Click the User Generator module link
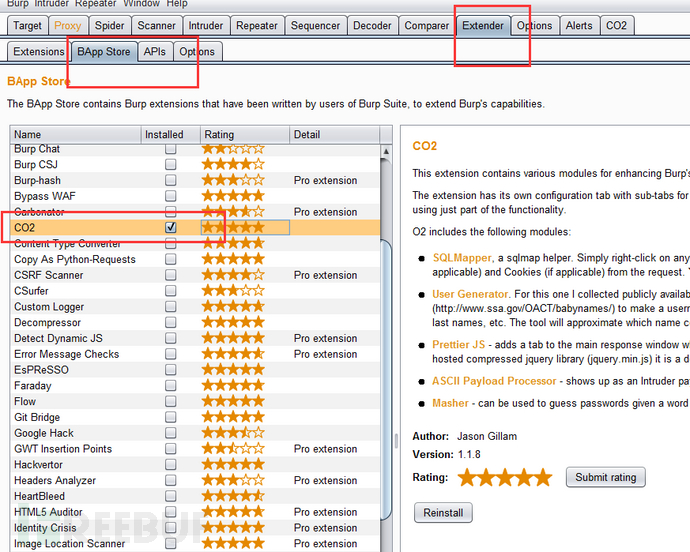690x552 pixels. (470, 294)
